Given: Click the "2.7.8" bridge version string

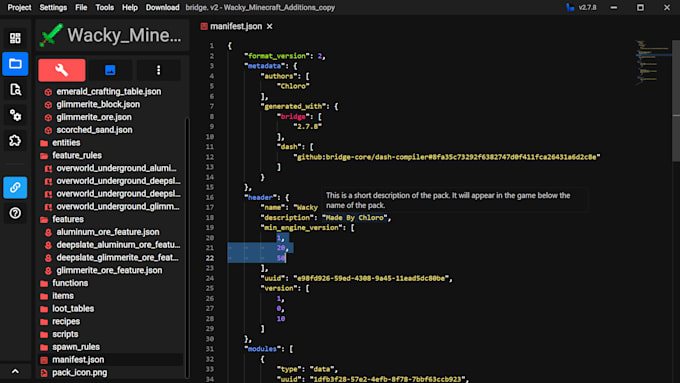Looking at the screenshot, I should click(307, 127).
